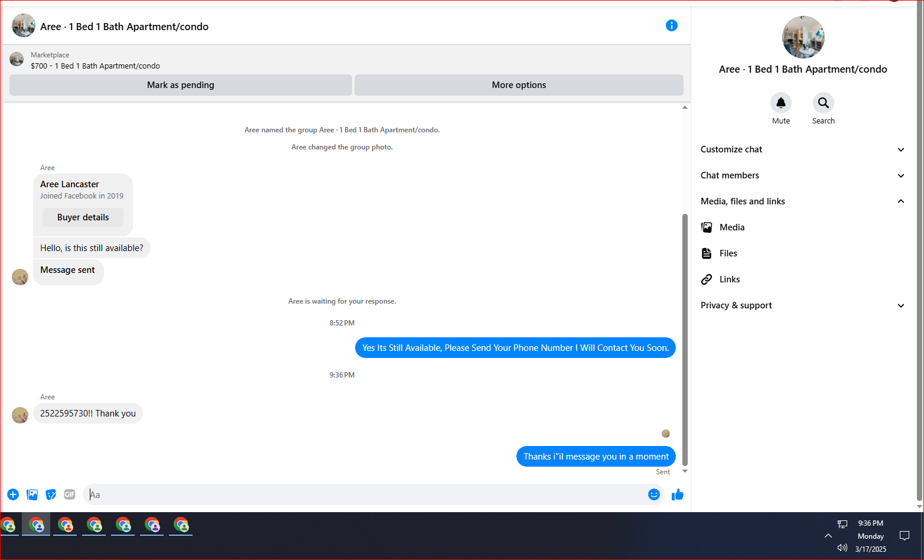The height and width of the screenshot is (560, 924).
Task: Open the GIF picker
Action: click(x=70, y=494)
